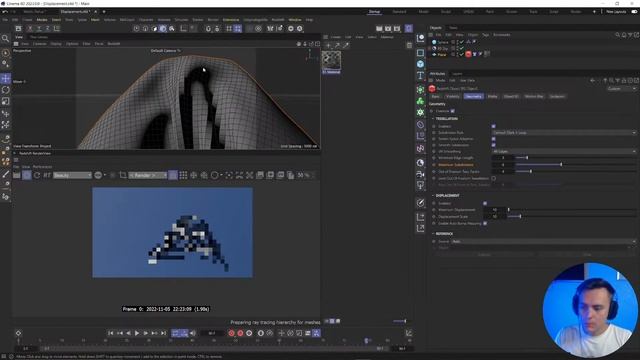Click Render to Picture Viewer icon top toolbar

pos(388,29)
